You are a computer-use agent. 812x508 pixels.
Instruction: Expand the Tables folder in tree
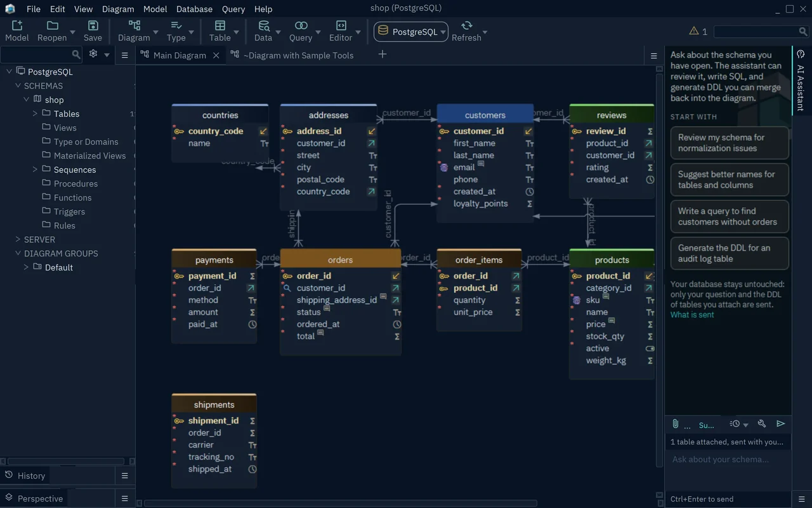point(35,114)
